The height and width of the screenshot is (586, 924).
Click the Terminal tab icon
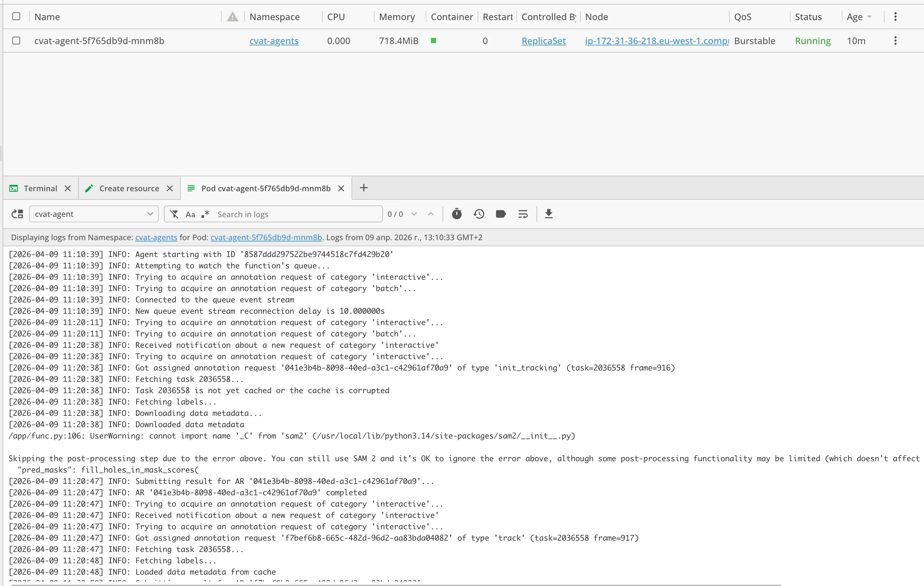(14, 188)
